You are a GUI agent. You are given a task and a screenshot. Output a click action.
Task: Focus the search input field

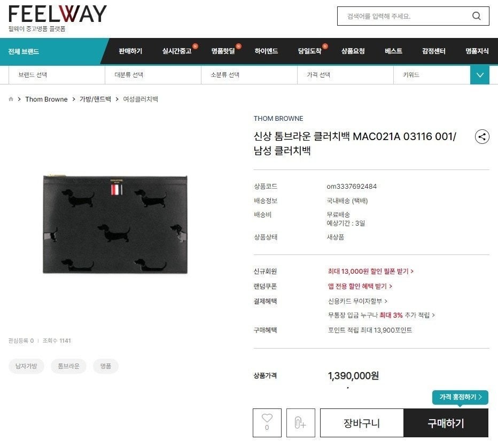407,16
